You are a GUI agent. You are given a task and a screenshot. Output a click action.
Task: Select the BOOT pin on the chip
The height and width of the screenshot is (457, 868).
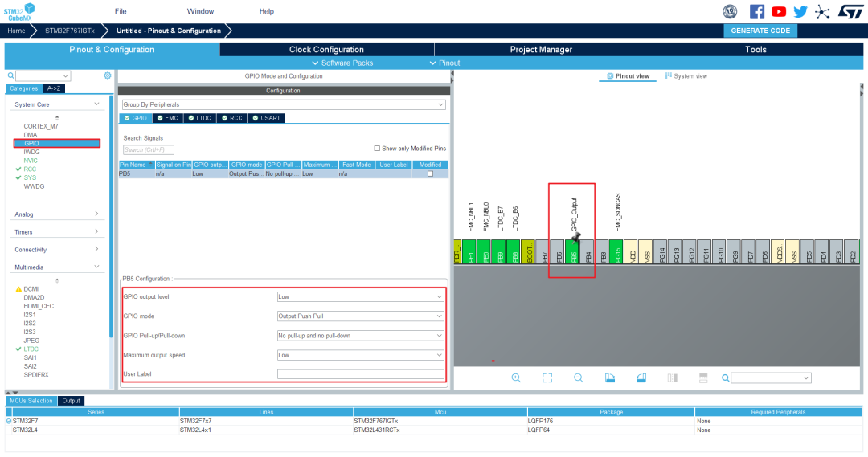point(529,251)
